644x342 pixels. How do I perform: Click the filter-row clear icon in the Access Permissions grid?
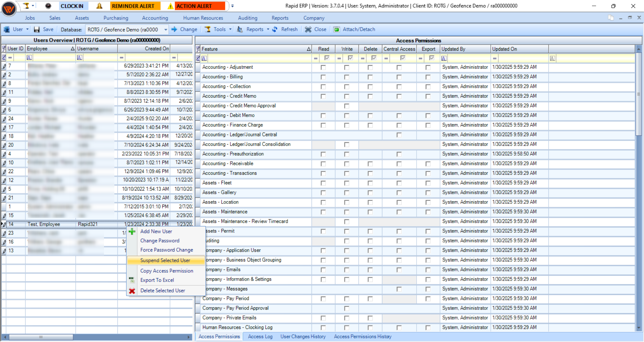pyautogui.click(x=198, y=58)
